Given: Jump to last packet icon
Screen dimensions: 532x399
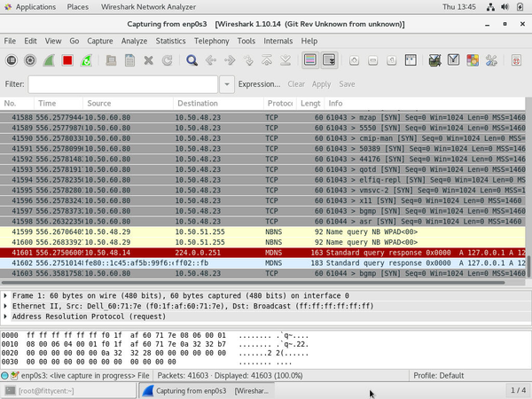Looking at the screenshot, I should tap(286, 60).
